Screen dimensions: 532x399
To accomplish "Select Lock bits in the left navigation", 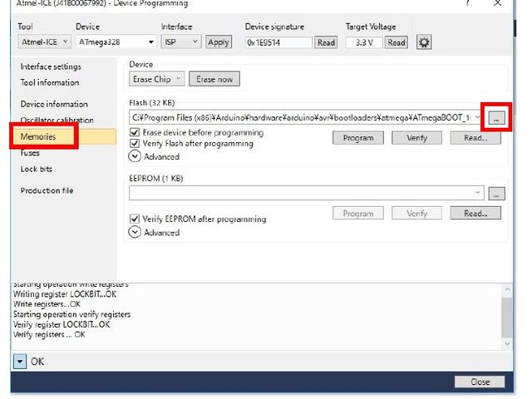I will [36, 169].
